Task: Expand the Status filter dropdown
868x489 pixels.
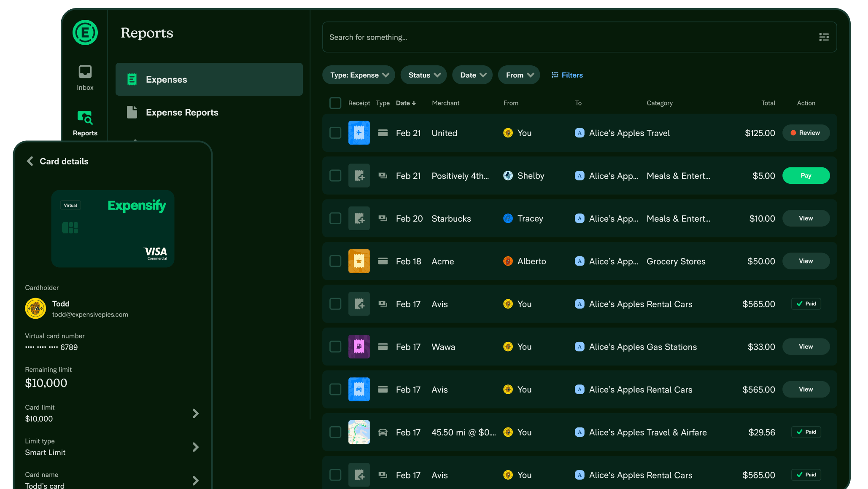Action: point(424,75)
